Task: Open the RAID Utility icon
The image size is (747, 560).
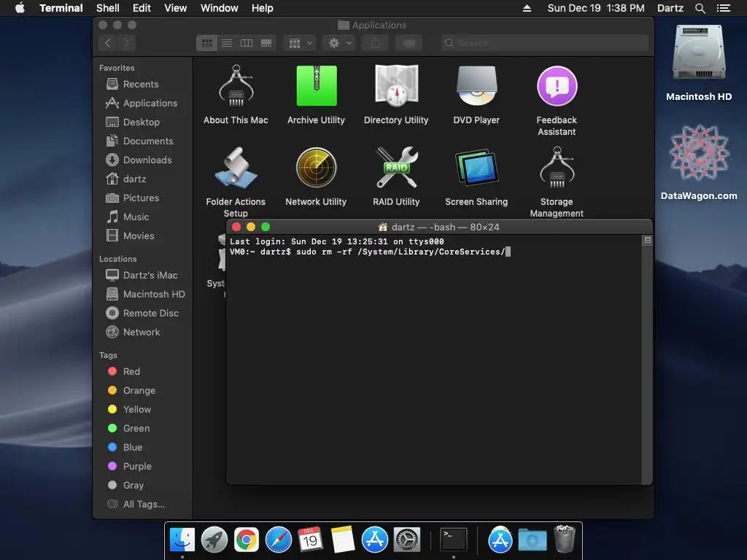Action: (x=396, y=168)
